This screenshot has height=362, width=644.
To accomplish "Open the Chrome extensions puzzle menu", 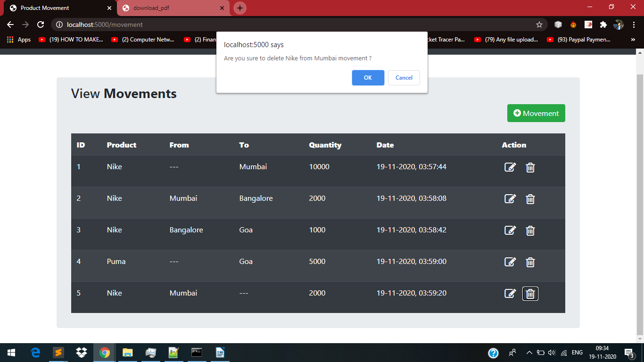I will 603,25.
